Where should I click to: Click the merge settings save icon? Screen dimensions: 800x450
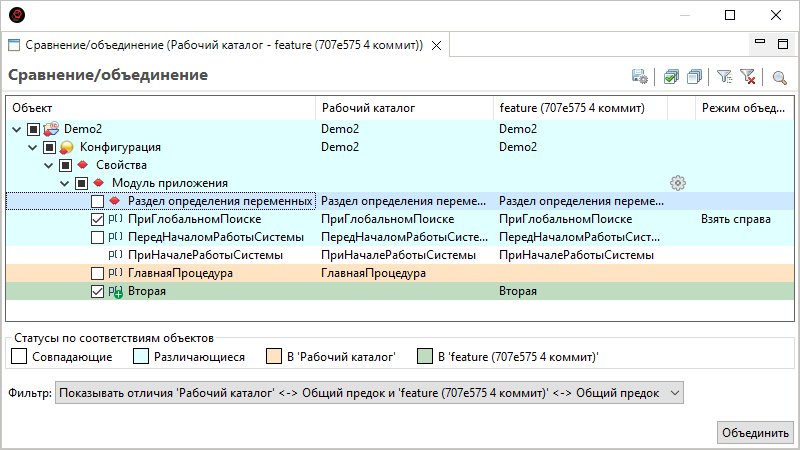(x=639, y=77)
